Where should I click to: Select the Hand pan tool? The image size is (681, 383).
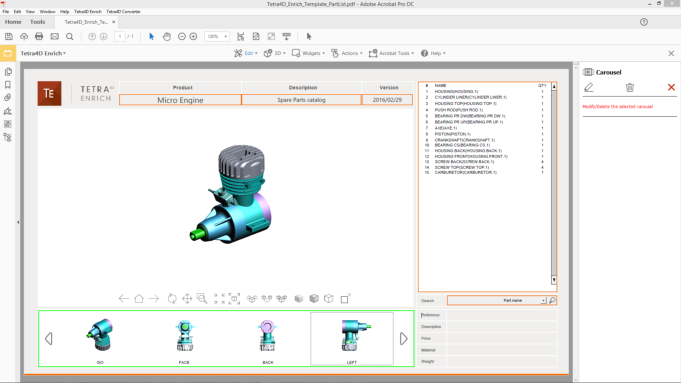coord(167,36)
